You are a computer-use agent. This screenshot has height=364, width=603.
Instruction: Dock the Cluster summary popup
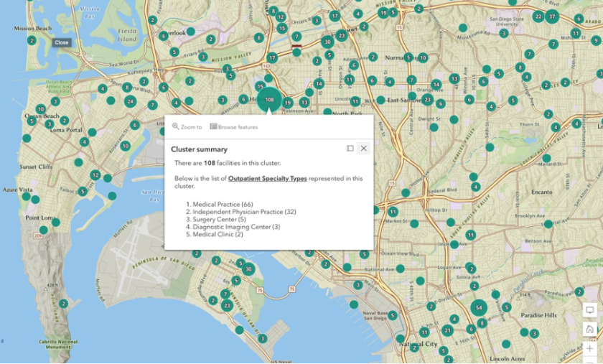350,148
